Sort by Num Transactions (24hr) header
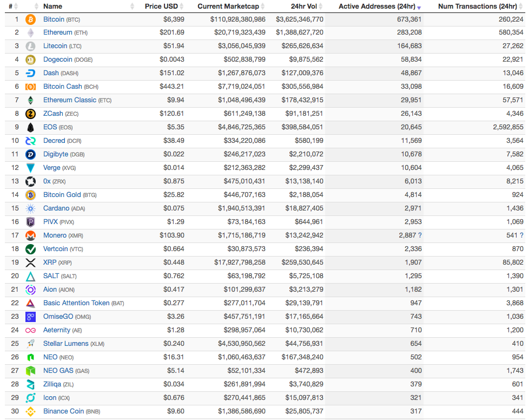This screenshot has width=528, height=420. (x=480, y=6)
